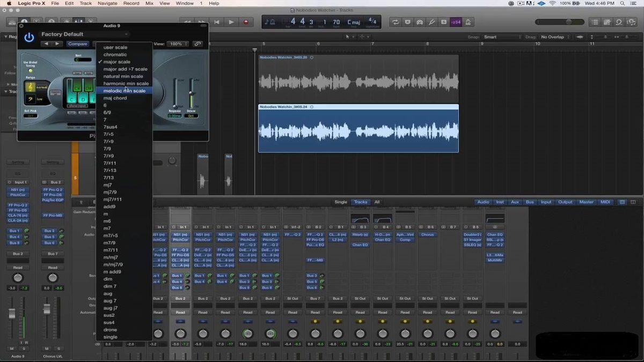Mute the Audio 9 channel strip
Screen dimensions: 644x362
(x=12, y=349)
